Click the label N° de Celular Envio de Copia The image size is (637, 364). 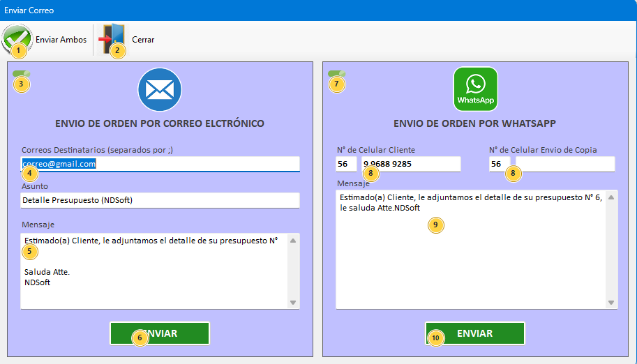click(x=543, y=150)
